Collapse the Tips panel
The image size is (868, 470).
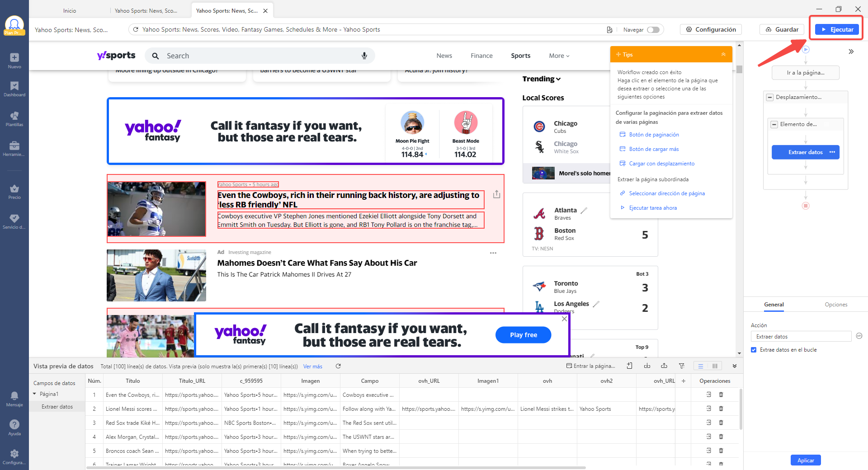723,54
